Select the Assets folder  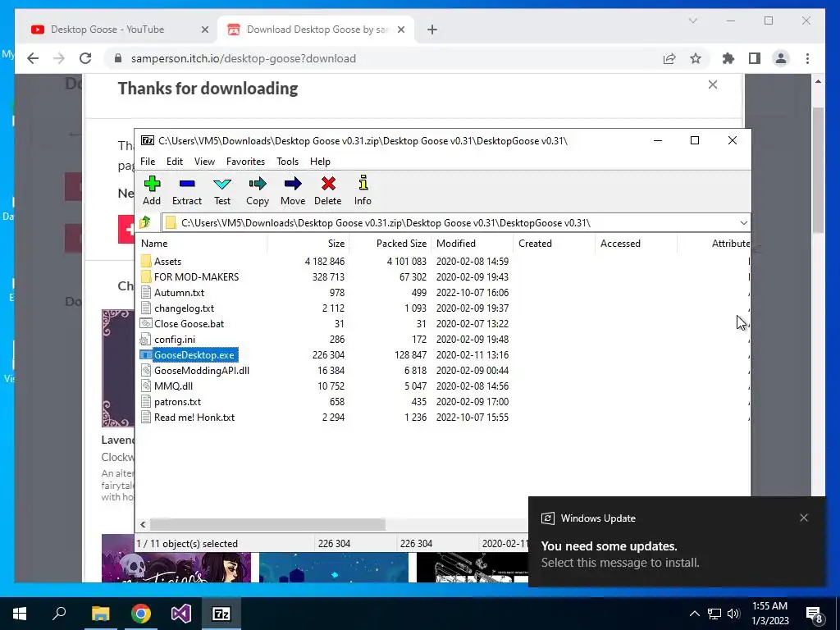tap(167, 262)
